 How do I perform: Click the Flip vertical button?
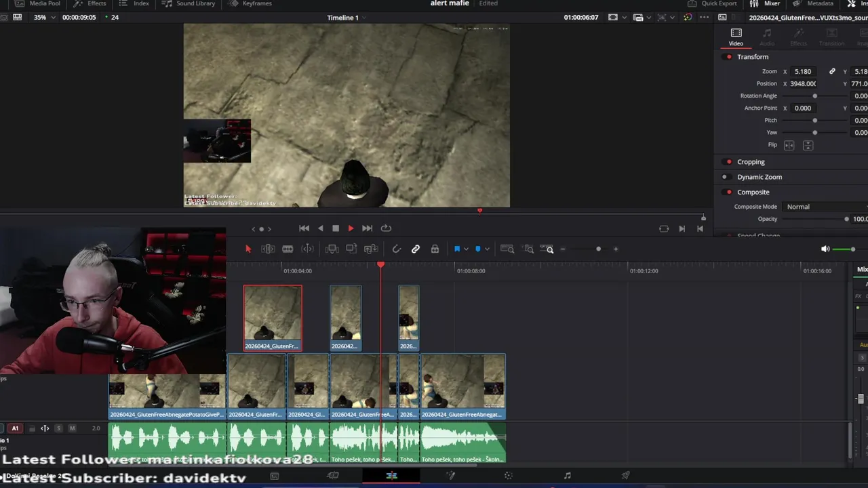click(808, 145)
